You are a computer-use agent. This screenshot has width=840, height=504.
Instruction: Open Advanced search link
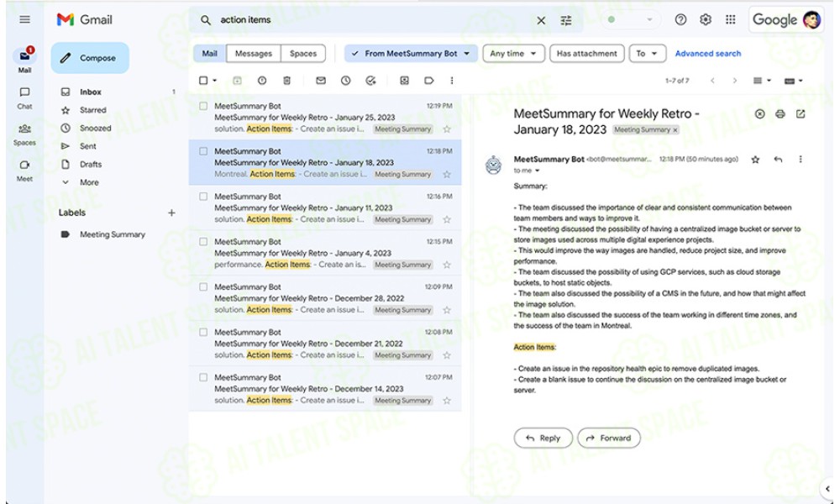[707, 54]
